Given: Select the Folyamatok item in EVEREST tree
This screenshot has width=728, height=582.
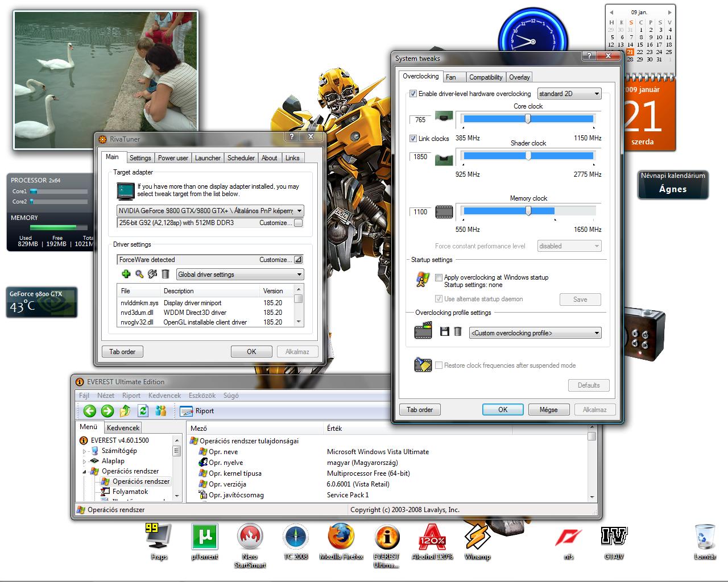Looking at the screenshot, I should point(130,492).
